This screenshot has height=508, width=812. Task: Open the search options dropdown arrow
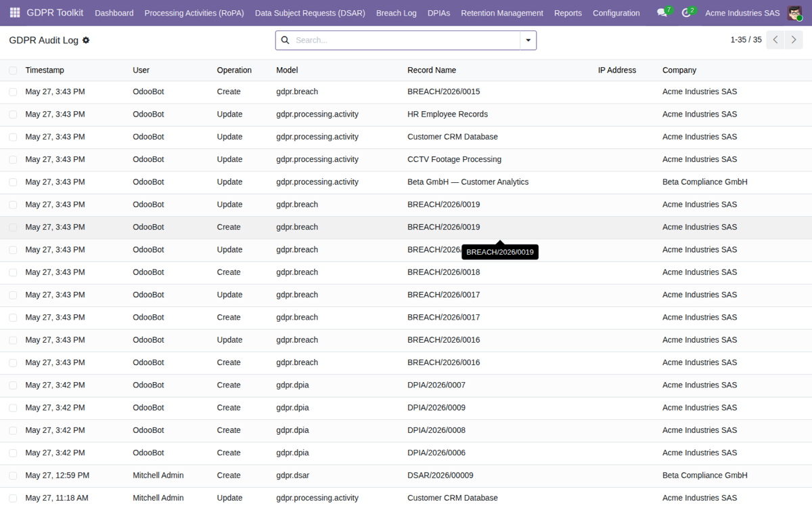pos(528,41)
